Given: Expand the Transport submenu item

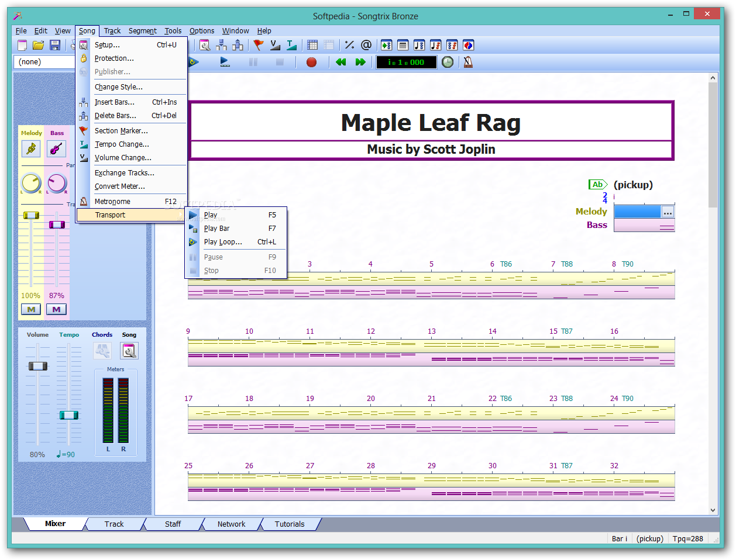Looking at the screenshot, I should point(132,215).
